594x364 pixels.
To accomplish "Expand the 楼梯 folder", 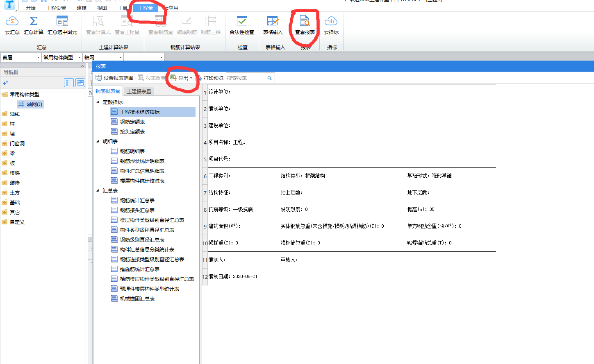I will (x=5, y=173).
